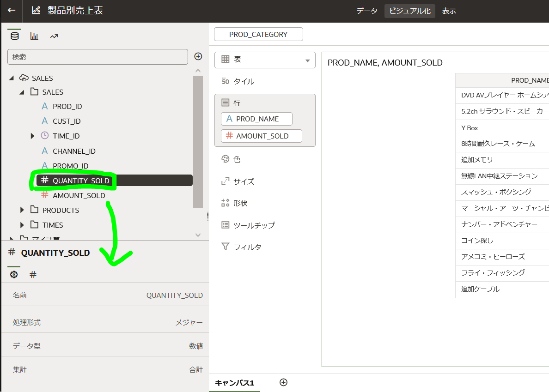
Task: Click the ツールチップ tooltip icon
Action: click(x=225, y=225)
